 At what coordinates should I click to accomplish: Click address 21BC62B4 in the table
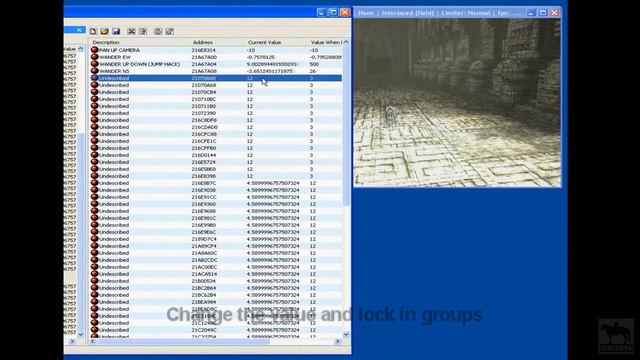point(204,295)
